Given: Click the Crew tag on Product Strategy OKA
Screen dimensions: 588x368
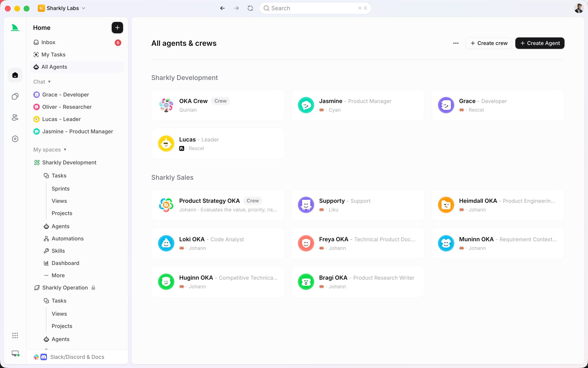Looking at the screenshot, I should point(253,201).
